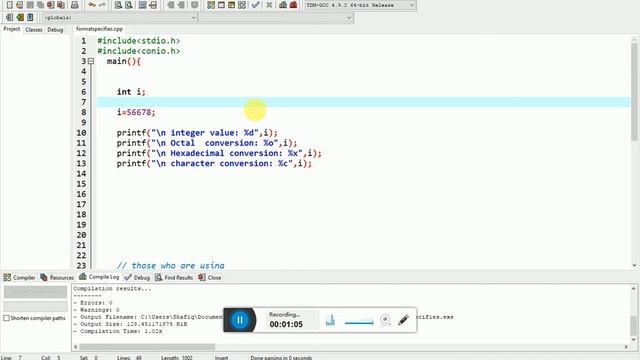640x360 pixels.
Task: Open Replace with the second magnifier icon
Action: (x=129, y=5)
